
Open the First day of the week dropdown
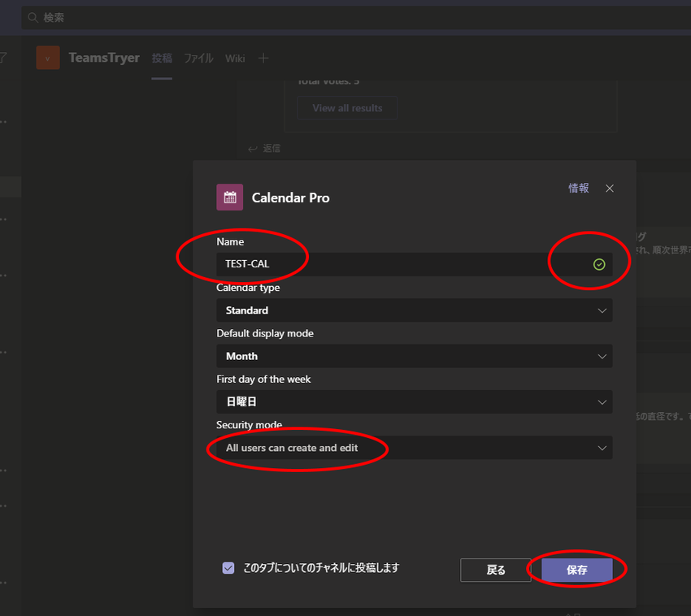pos(415,401)
